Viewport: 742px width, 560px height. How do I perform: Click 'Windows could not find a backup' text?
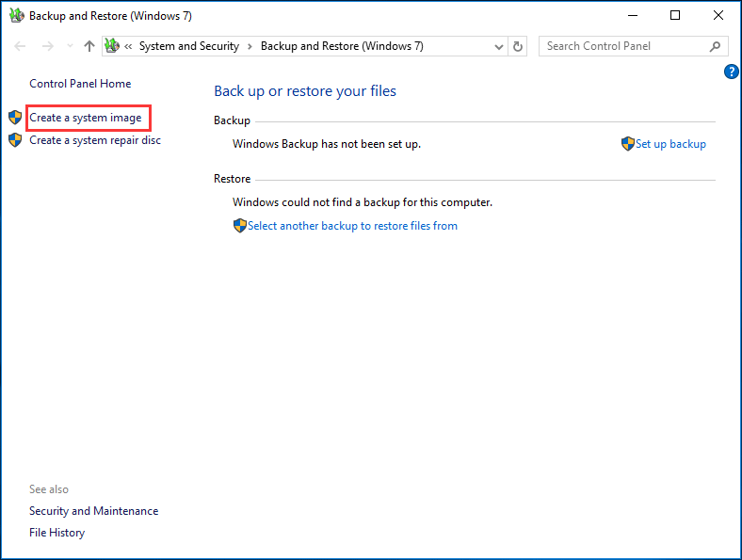click(363, 202)
